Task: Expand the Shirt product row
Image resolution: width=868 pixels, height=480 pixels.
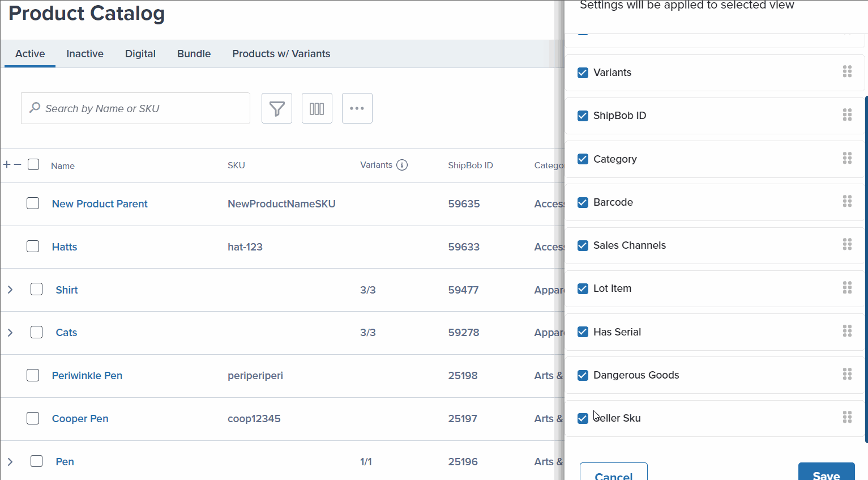Action: coord(10,289)
